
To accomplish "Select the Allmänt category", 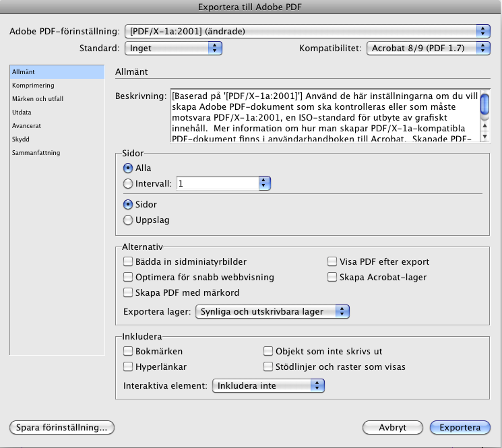I will coord(57,71).
